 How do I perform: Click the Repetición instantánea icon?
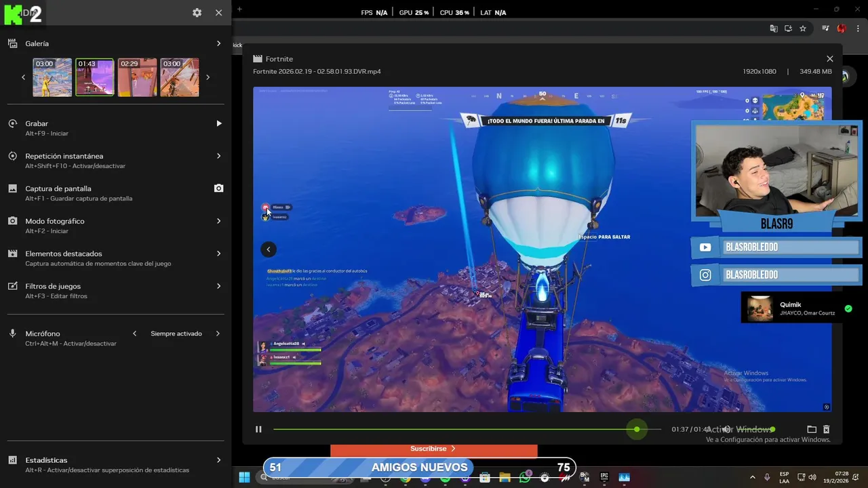click(12, 156)
